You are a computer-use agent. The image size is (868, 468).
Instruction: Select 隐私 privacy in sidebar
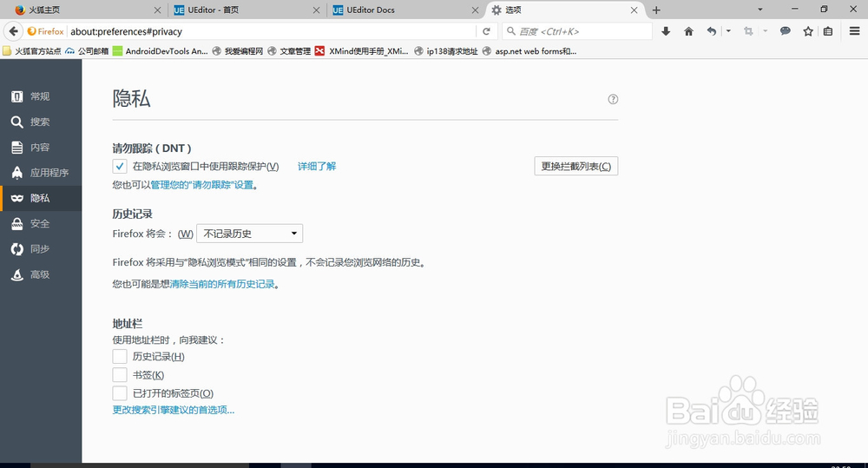coord(41,198)
